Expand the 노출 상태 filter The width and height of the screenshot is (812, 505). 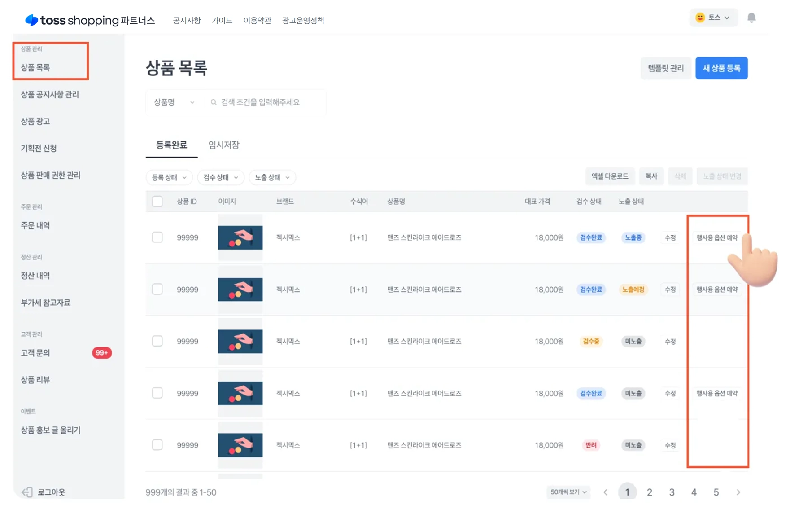pos(272,177)
